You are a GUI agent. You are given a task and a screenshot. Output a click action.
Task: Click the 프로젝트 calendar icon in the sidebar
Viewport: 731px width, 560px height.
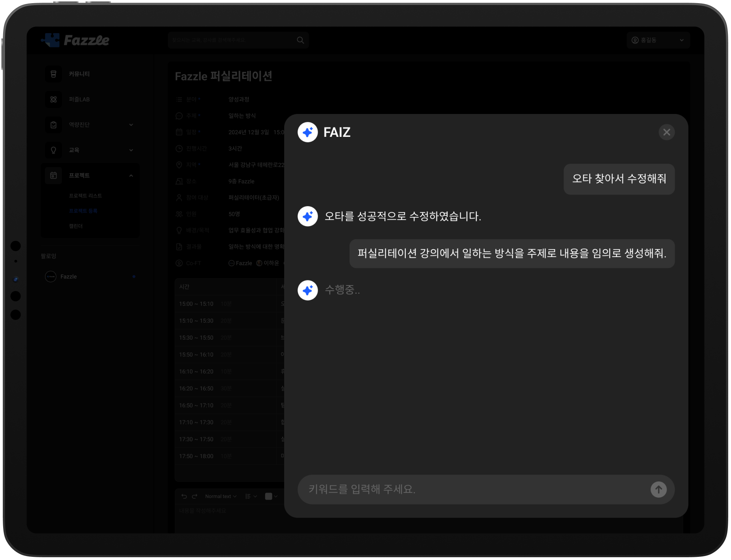pos(53,175)
